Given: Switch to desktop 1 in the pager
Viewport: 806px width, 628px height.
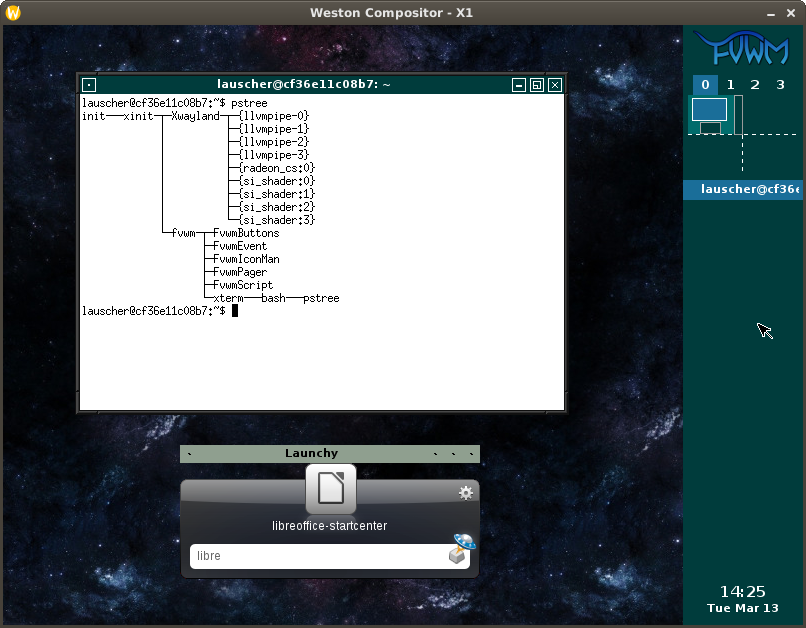Looking at the screenshot, I should [x=730, y=85].
